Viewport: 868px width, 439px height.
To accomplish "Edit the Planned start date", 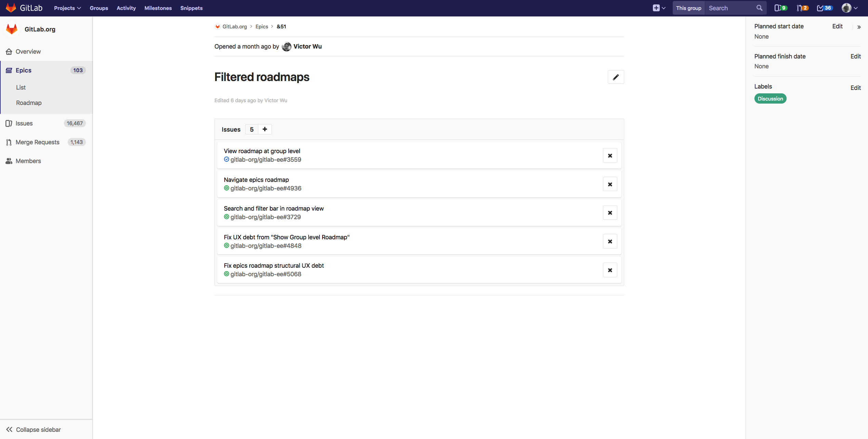I will click(x=837, y=26).
